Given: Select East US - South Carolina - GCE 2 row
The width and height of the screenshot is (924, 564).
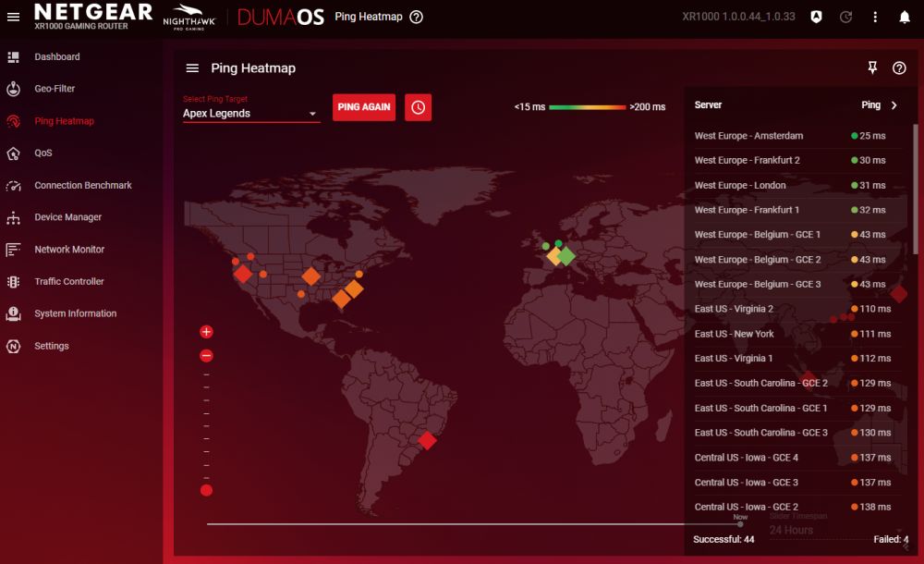Looking at the screenshot, I should click(x=798, y=384).
